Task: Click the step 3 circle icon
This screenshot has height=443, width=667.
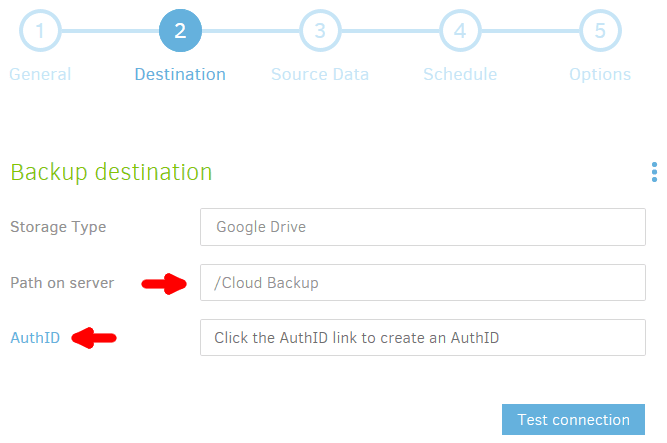Action: pyautogui.click(x=320, y=31)
